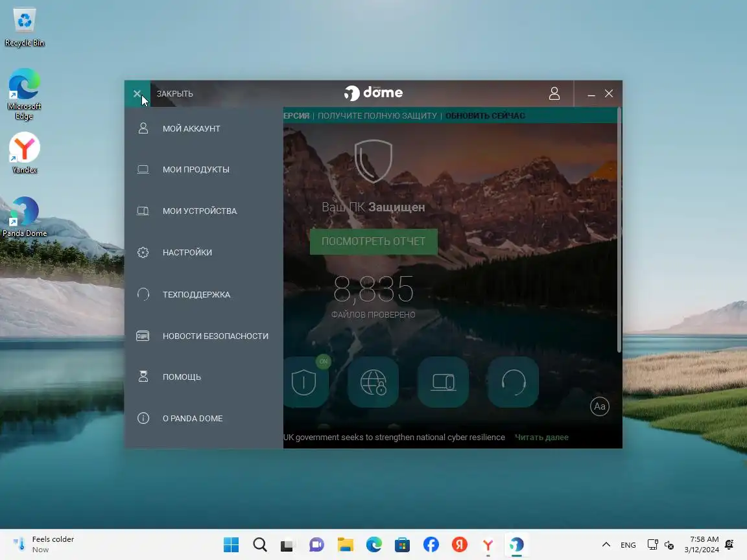This screenshot has height=560, width=747.
Task: Click the person icon beside МОЙ АККАУНТ
Action: (143, 128)
